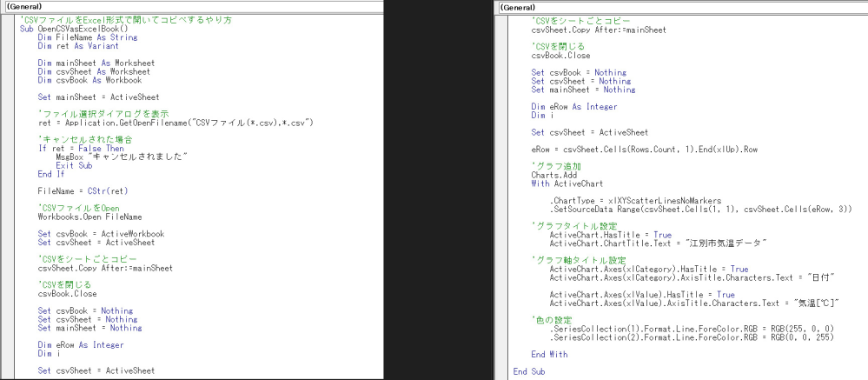Click the eRow = csvSheet.Cells line

click(x=644, y=150)
